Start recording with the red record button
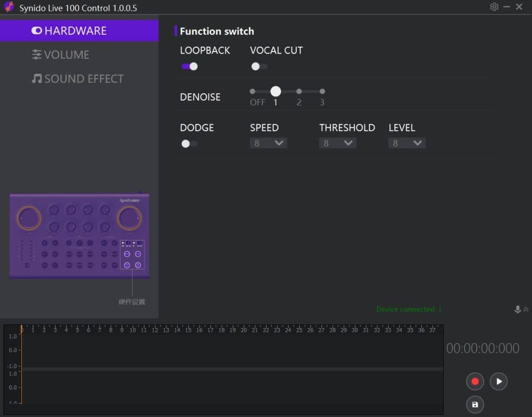The image size is (532, 417). [x=475, y=381]
